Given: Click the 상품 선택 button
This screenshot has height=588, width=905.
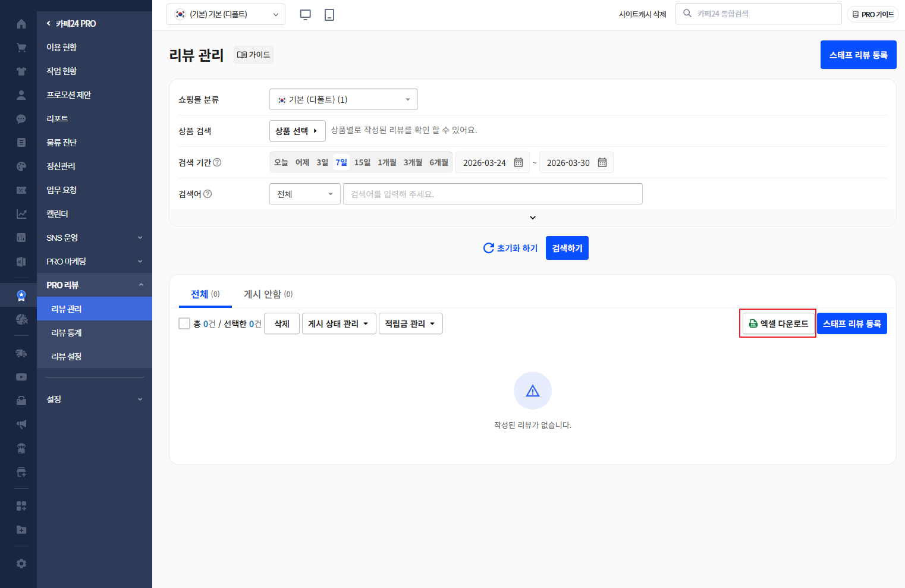Looking at the screenshot, I should point(297,131).
